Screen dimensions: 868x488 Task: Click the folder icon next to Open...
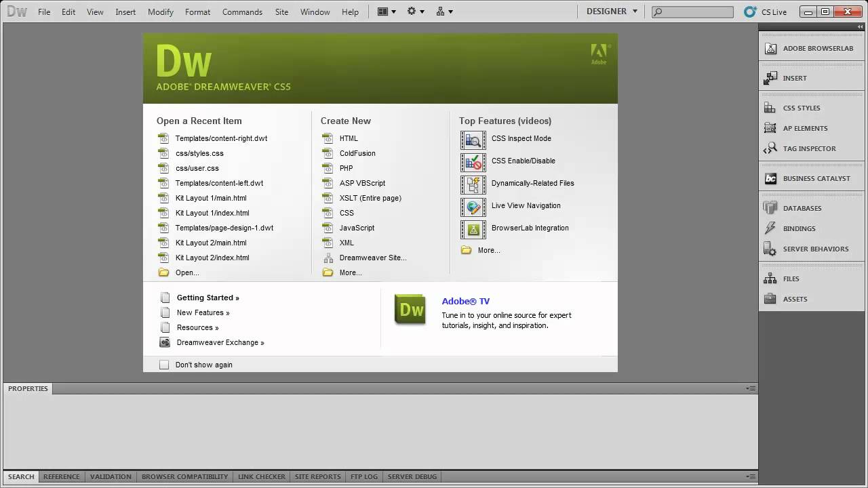[163, 272]
